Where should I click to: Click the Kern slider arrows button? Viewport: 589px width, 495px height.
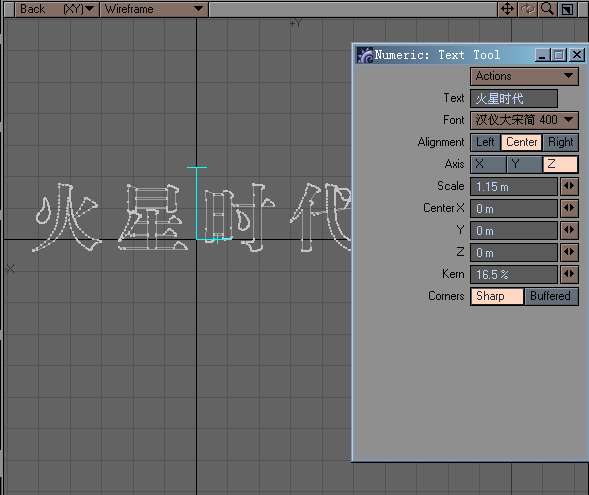[x=569, y=274]
